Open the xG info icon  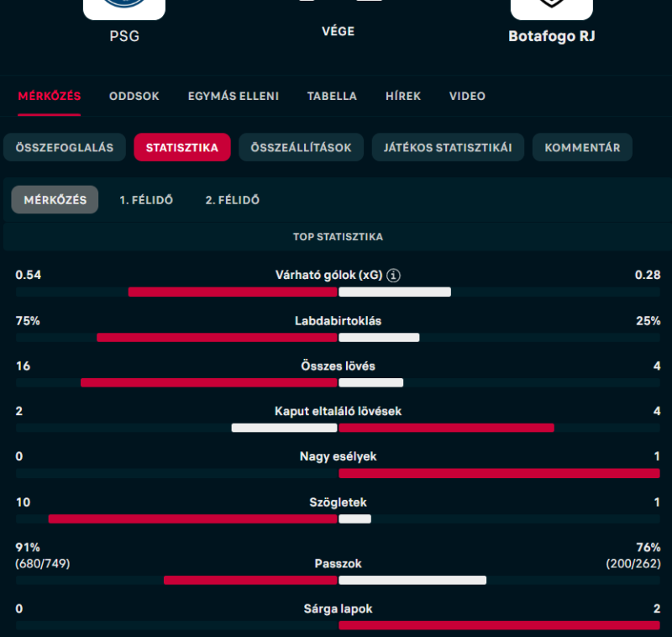[x=393, y=275]
